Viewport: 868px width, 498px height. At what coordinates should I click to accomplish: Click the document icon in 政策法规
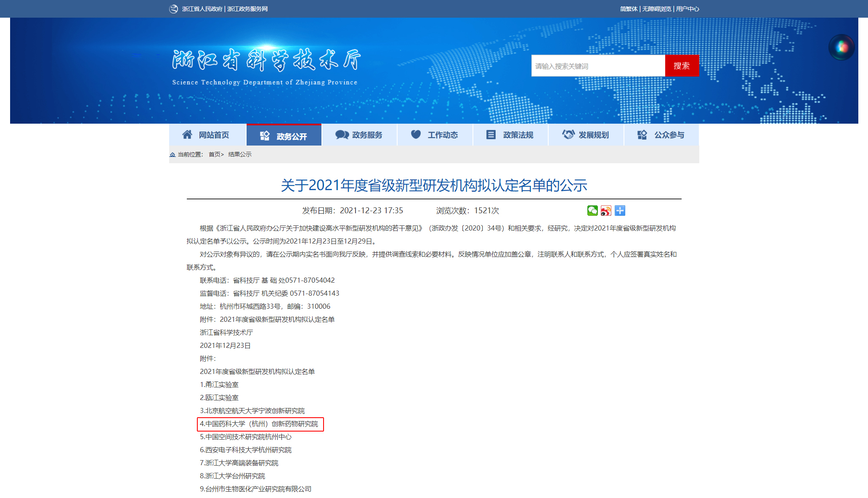coord(491,135)
